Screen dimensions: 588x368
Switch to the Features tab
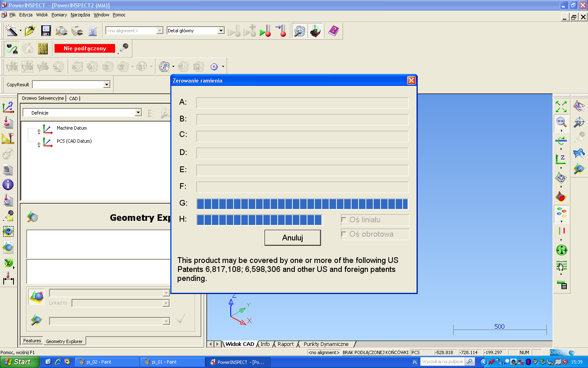tap(32, 341)
